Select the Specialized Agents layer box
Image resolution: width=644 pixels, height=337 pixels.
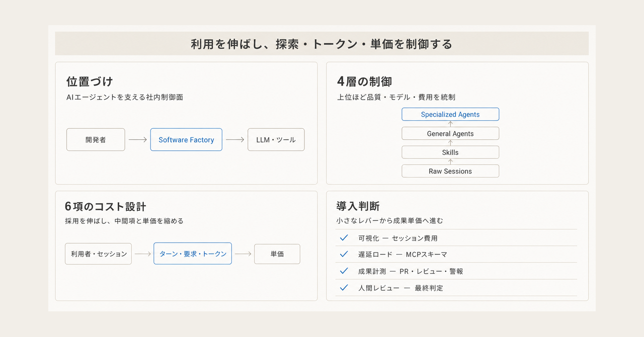[x=450, y=114]
